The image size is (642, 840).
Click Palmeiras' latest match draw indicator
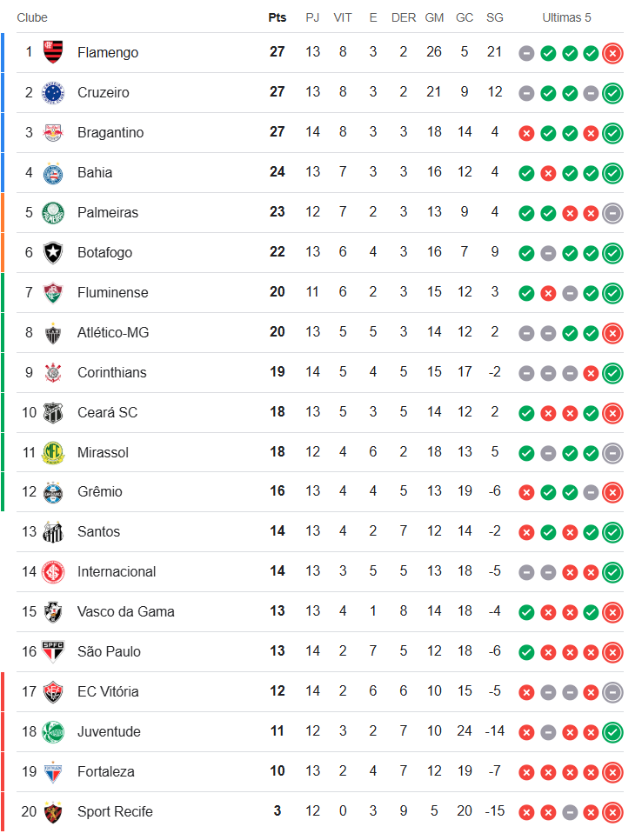tap(612, 213)
